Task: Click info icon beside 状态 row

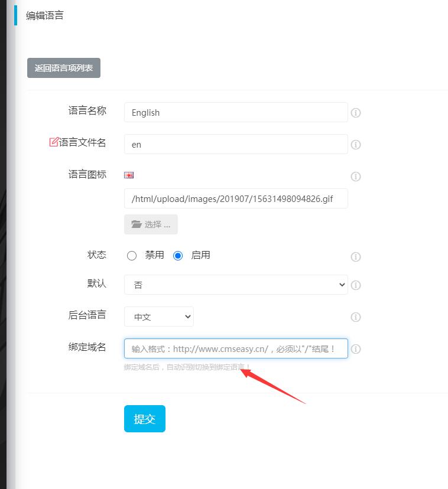Action: 356,257
